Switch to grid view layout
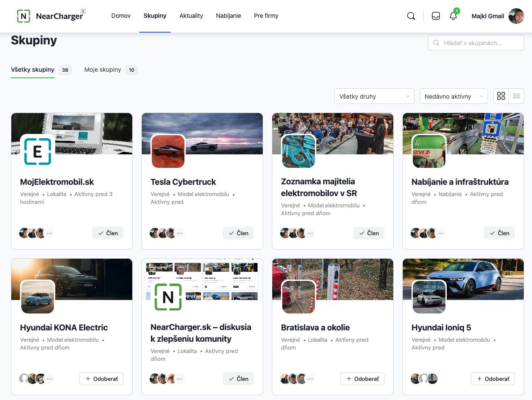The width and height of the screenshot is (532, 400). 501,96
